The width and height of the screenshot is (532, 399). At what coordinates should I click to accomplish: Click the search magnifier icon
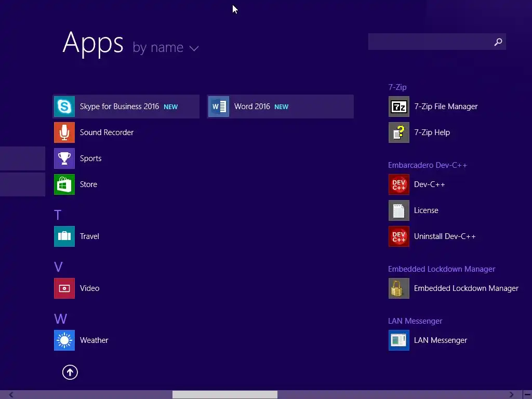498,42
